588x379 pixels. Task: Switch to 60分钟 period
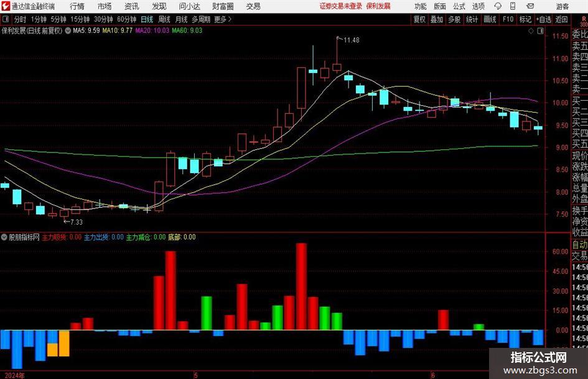pyautogui.click(x=127, y=19)
